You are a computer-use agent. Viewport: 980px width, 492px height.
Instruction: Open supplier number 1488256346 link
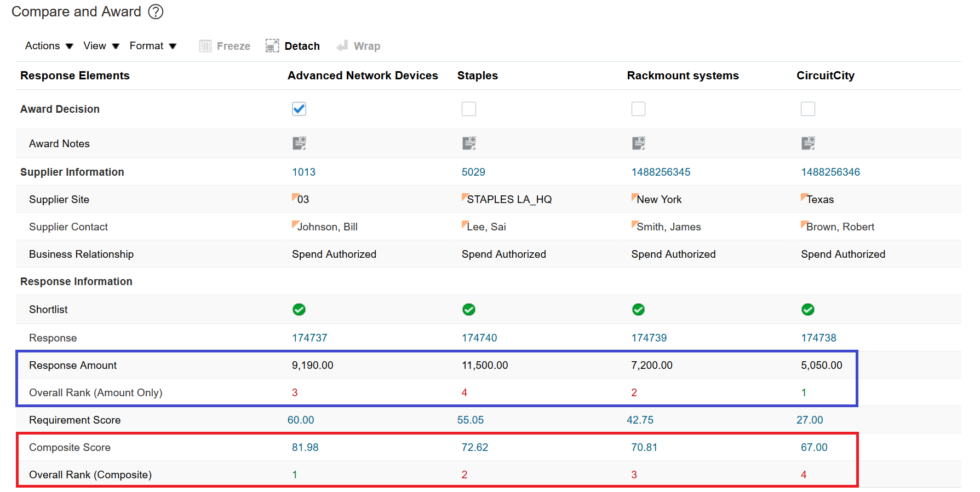[x=830, y=172]
